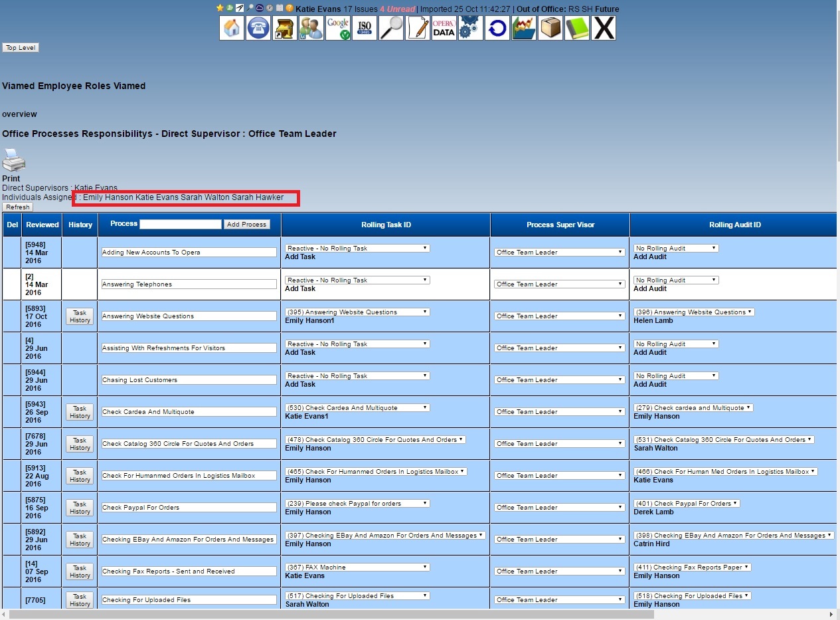The height and width of the screenshot is (620, 840).
Task: Click the Top Level button
Action: 21,48
